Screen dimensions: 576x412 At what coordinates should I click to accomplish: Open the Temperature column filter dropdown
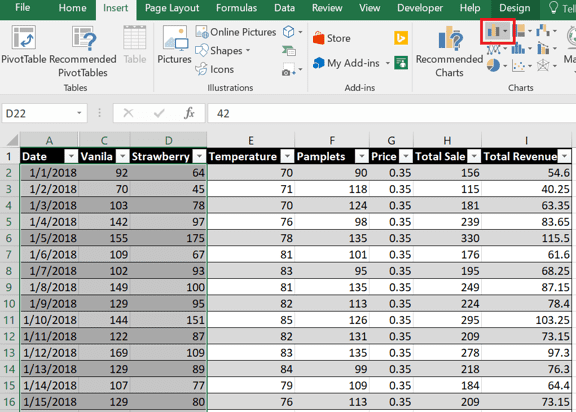pos(287,156)
